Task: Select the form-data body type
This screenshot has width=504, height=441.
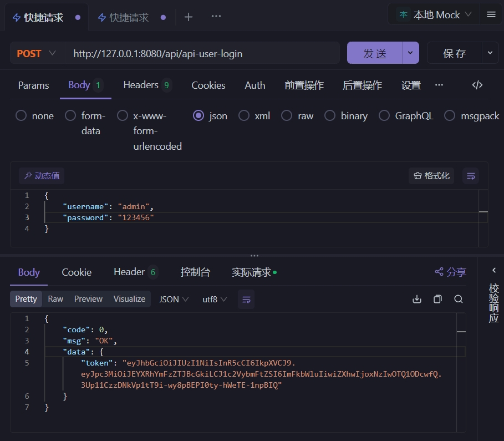Action: coord(70,116)
